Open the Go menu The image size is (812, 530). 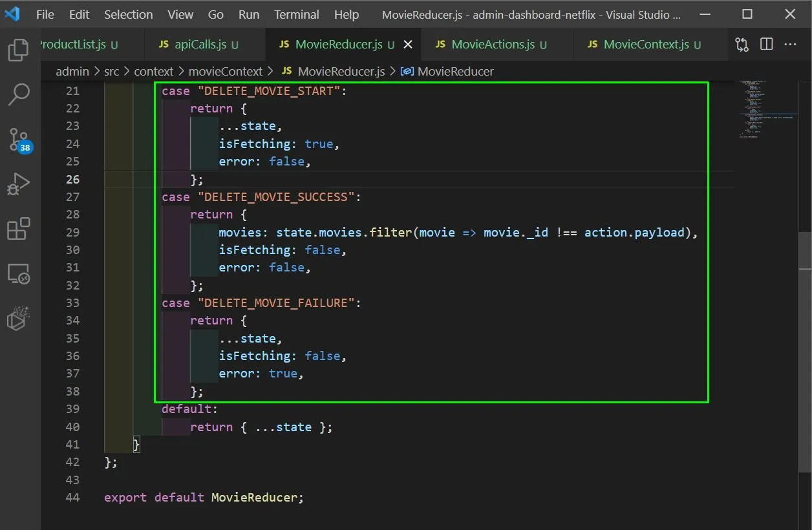click(x=216, y=14)
